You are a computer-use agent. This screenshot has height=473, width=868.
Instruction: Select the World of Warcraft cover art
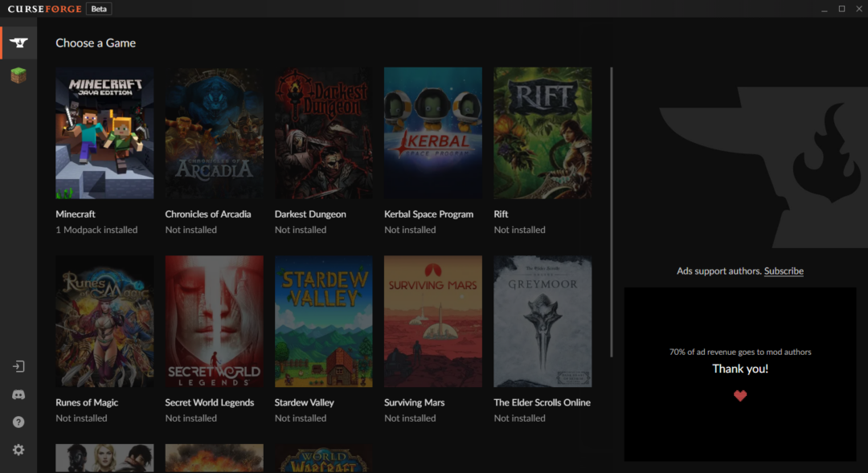point(324,459)
